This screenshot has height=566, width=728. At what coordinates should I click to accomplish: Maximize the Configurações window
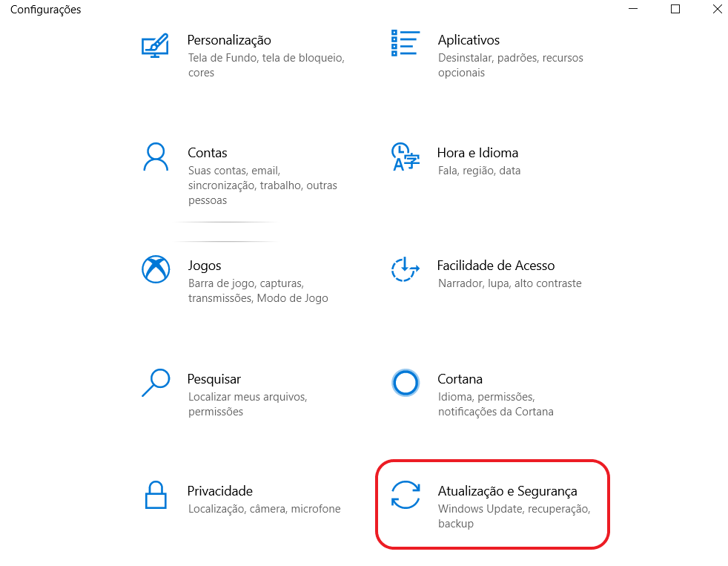click(x=675, y=9)
